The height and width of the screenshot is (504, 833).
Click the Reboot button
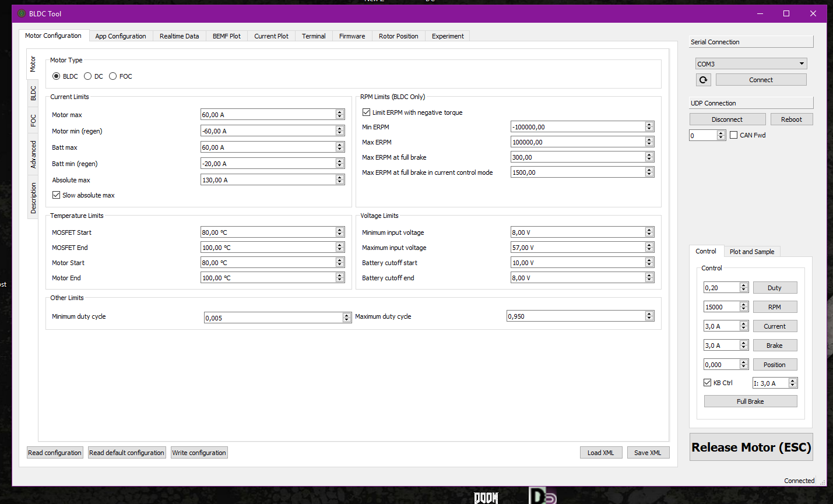point(792,119)
